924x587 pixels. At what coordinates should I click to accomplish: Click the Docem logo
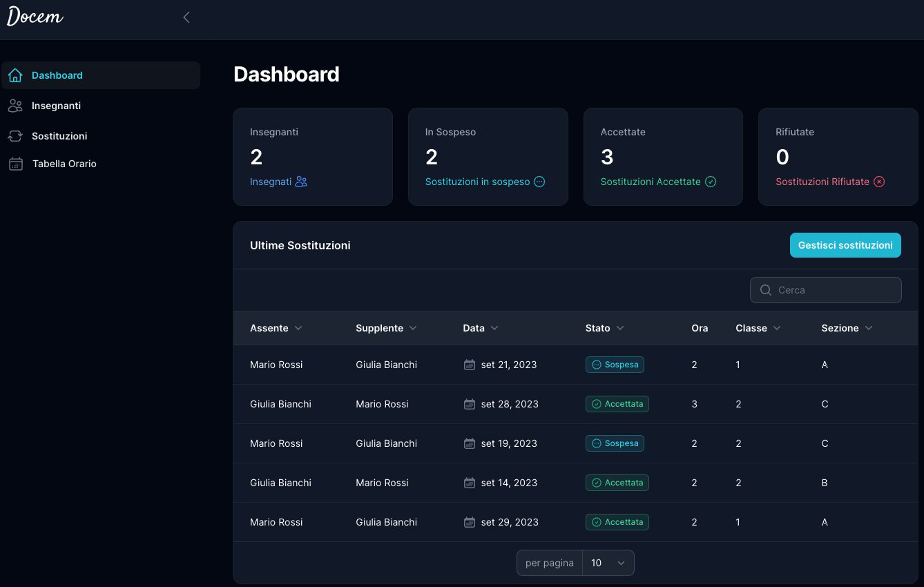35,17
